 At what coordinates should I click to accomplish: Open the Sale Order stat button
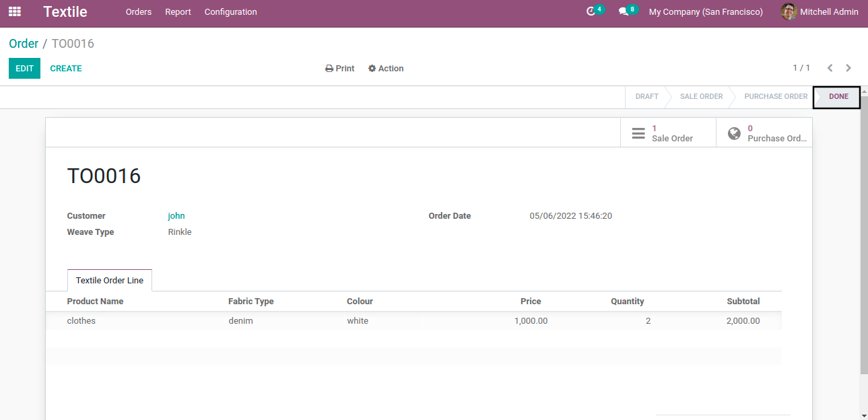click(x=668, y=133)
